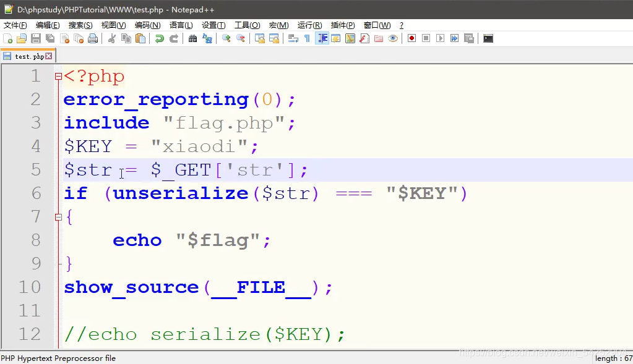This screenshot has width=633, height=364.
Task: Close all documents via toolbar icon
Action: click(79, 38)
